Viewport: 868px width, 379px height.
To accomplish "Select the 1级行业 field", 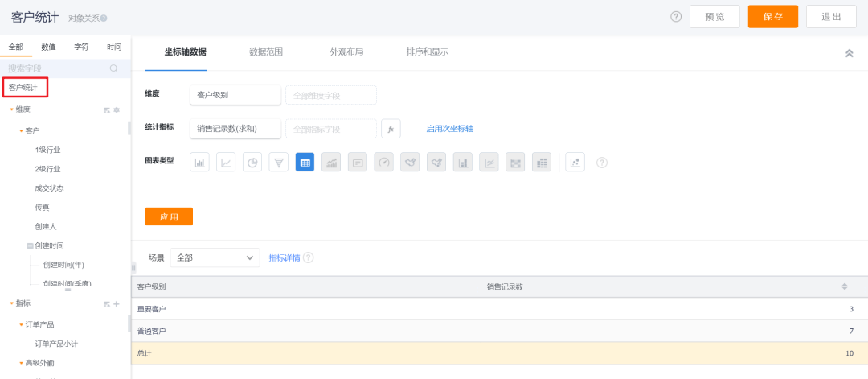I will tap(47, 150).
